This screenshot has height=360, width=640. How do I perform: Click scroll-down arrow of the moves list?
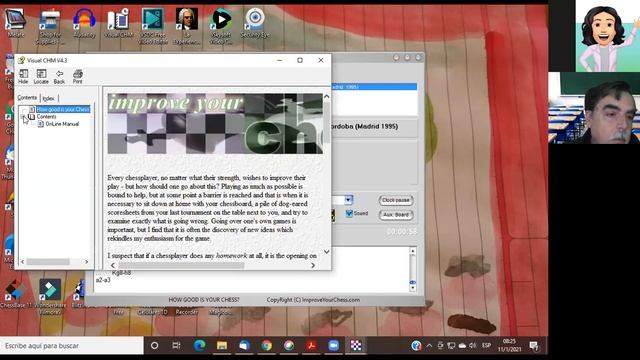(413, 288)
